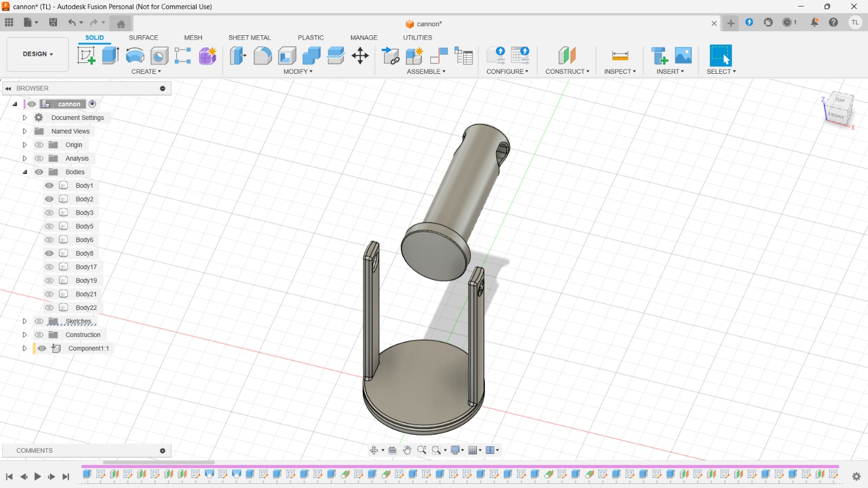
Task: Hide Body1 using its eye icon
Action: click(x=49, y=186)
